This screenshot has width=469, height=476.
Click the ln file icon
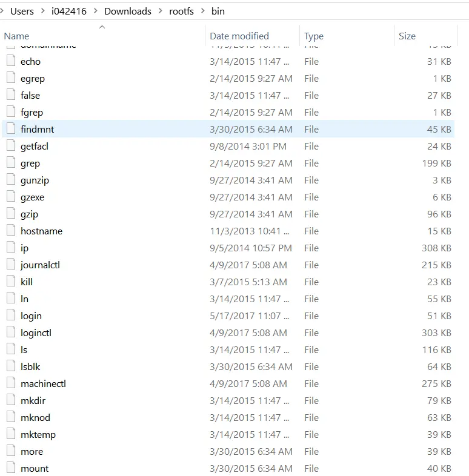tap(11, 298)
